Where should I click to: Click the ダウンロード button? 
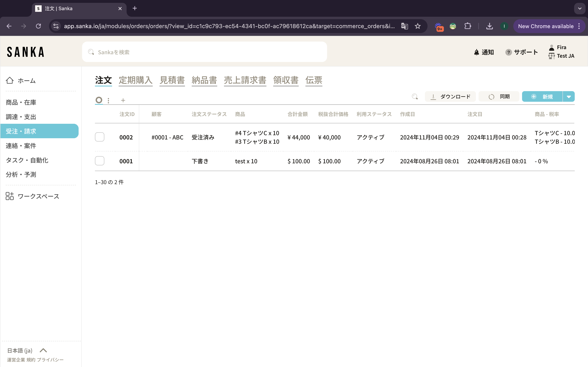coord(450,97)
